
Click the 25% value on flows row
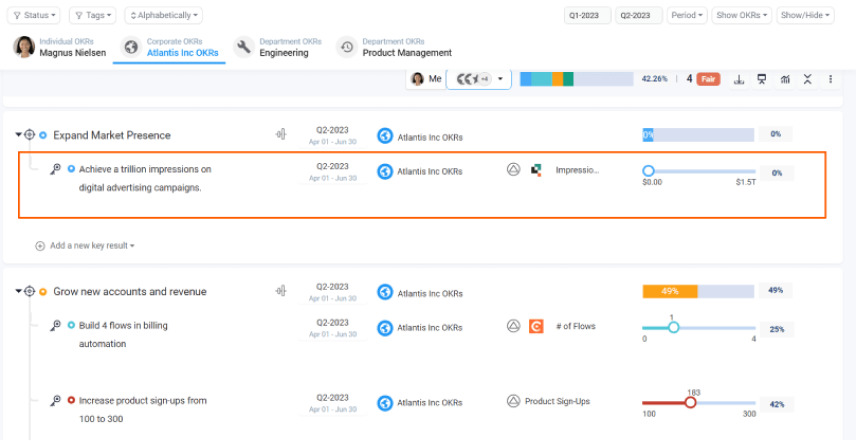[777, 330]
